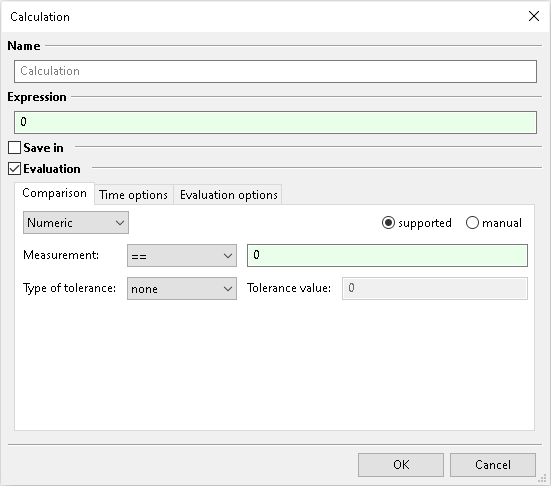
Task: Uncheck the Evaluation checkbox
Action: click(x=14, y=169)
